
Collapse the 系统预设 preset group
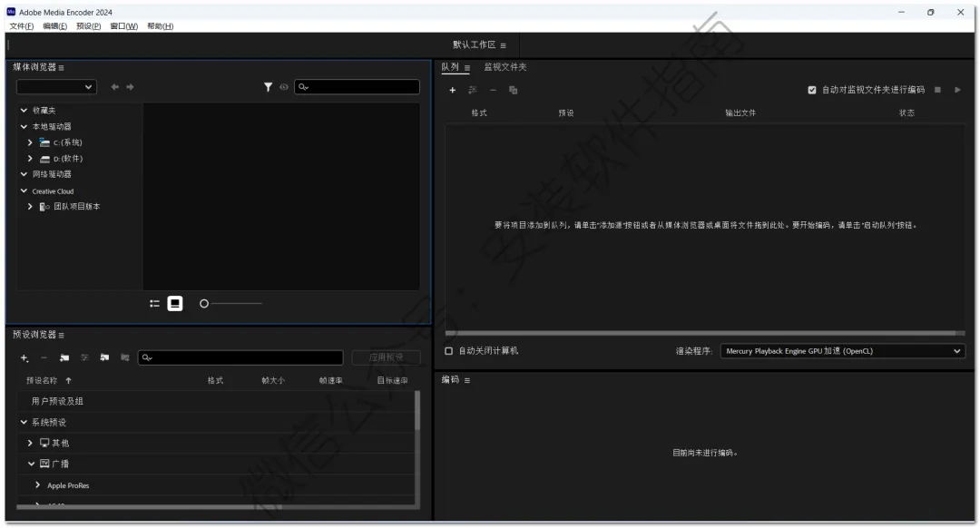click(24, 423)
